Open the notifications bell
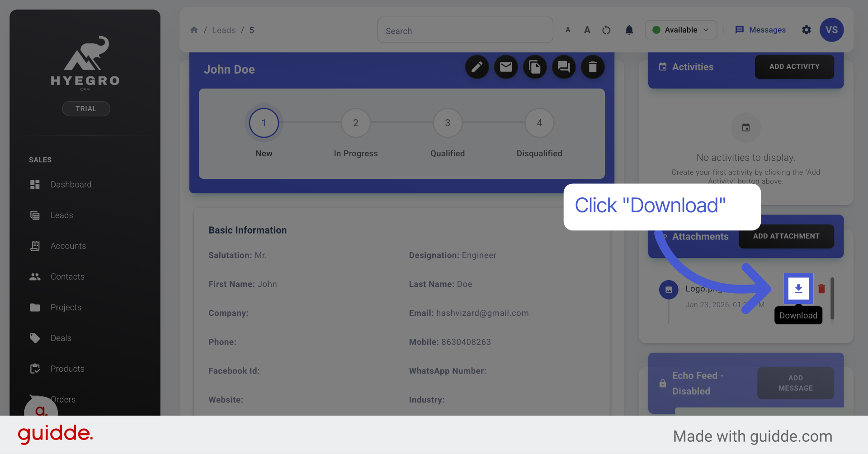The image size is (868, 454). [629, 30]
